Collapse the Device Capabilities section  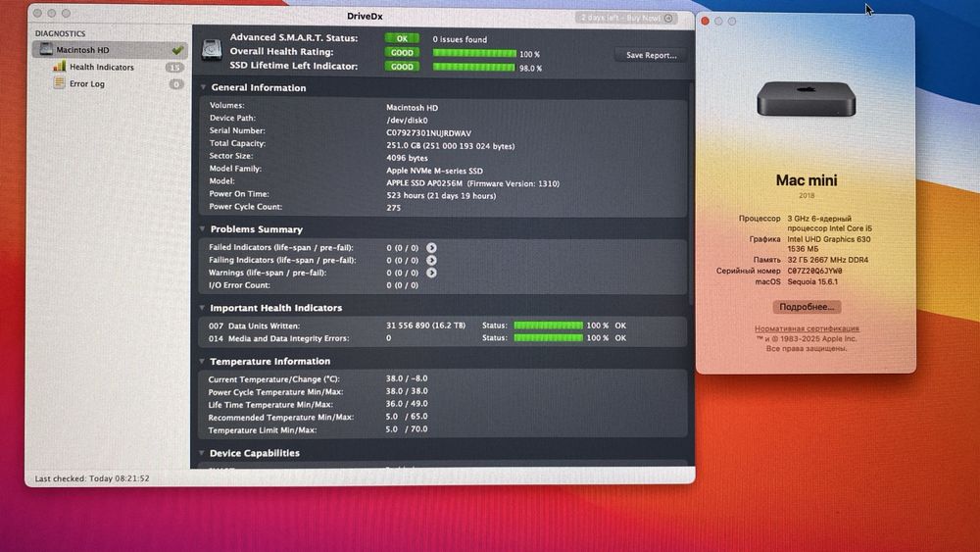(201, 453)
